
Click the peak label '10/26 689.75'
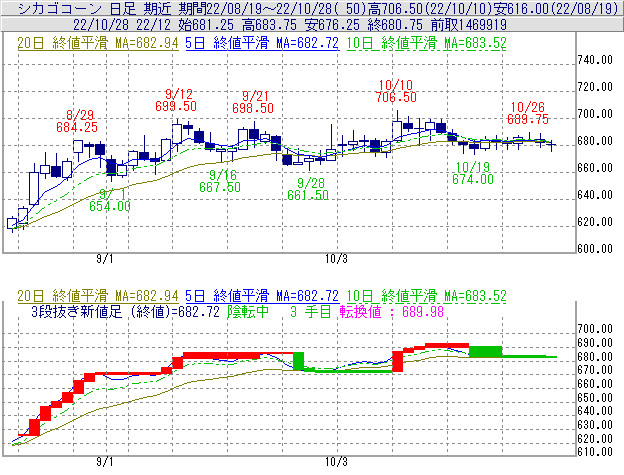pyautogui.click(x=528, y=113)
